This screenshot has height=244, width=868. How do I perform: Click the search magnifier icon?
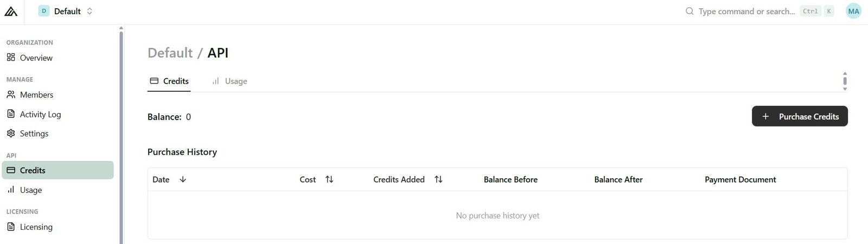click(690, 11)
